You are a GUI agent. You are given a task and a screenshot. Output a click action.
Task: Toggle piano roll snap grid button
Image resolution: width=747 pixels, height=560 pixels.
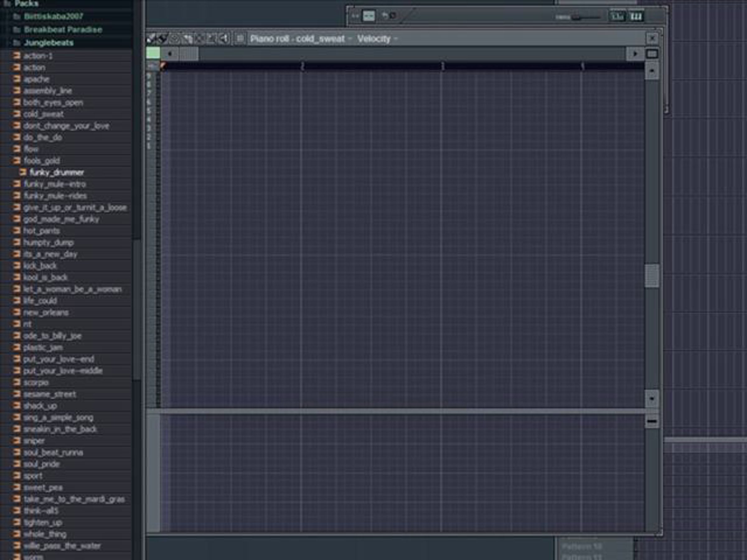[239, 39]
